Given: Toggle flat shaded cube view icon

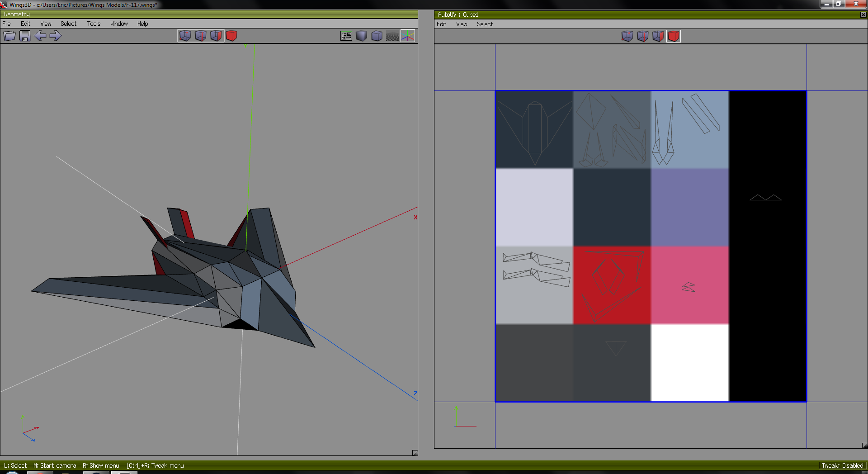Looking at the screenshot, I should [x=362, y=36].
